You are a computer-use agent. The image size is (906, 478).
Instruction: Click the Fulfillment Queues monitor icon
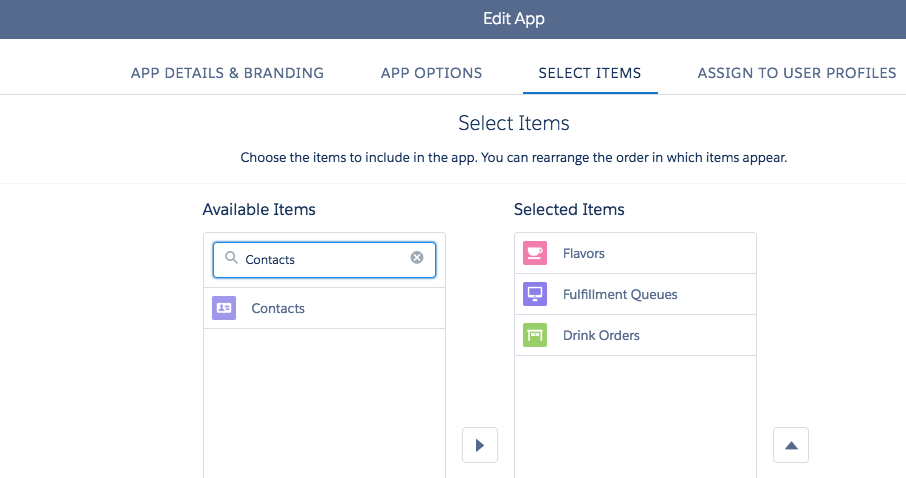tap(535, 294)
